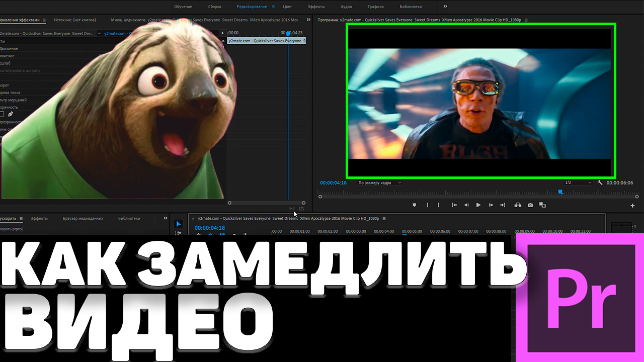Open the playback resolution 1/2 dropdown
The width and height of the screenshot is (644, 362).
coord(579,183)
